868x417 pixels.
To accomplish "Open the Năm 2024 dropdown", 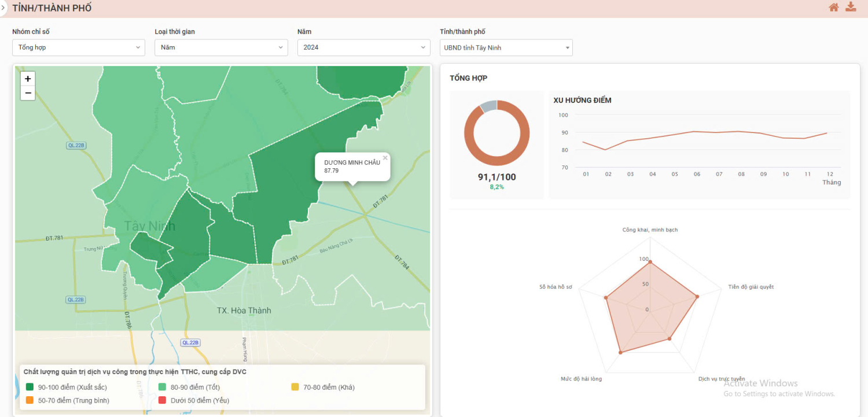I will point(364,47).
